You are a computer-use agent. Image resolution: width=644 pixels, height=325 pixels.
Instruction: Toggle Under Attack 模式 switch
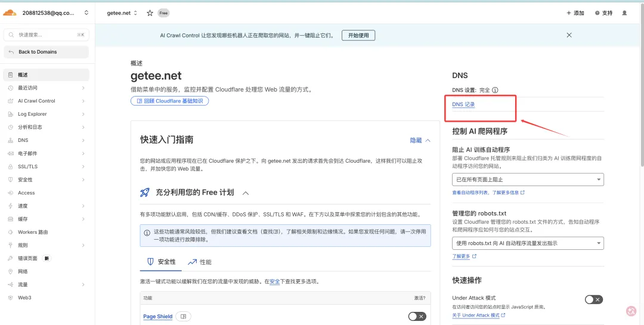click(594, 299)
